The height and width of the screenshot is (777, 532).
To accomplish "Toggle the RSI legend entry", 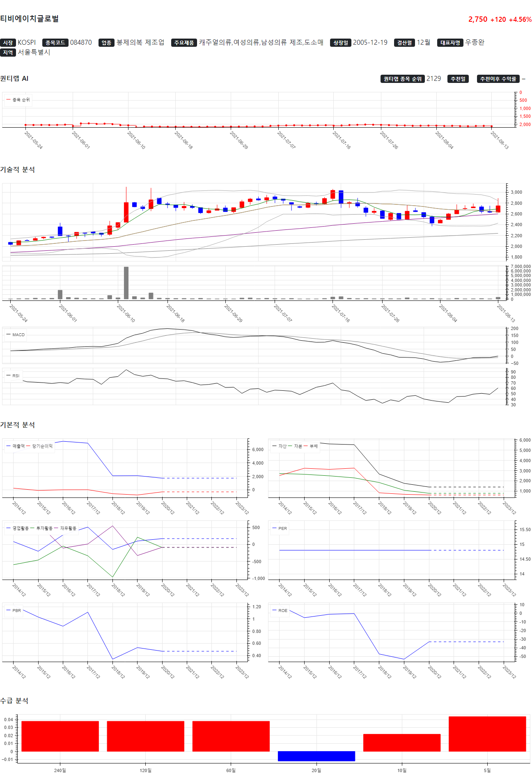I will click(13, 376).
